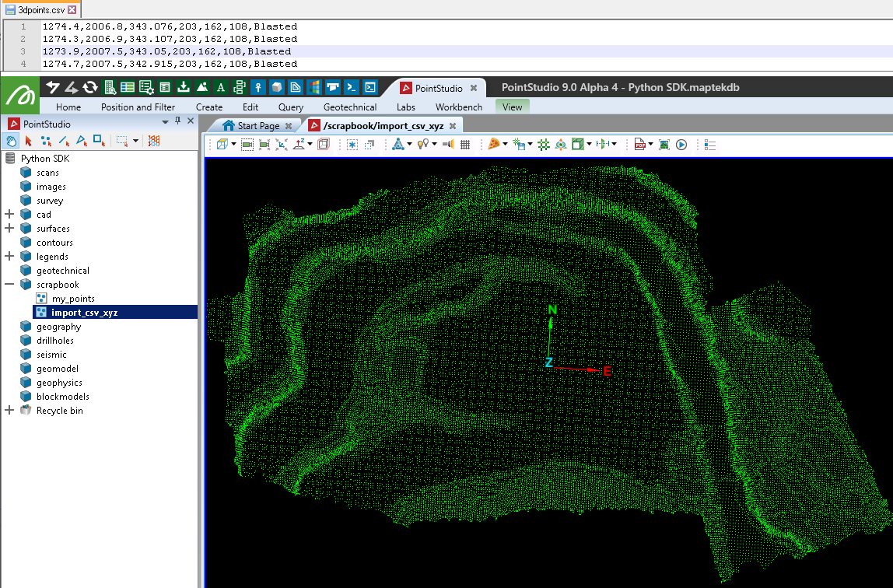Image resolution: width=893 pixels, height=588 pixels.
Task: Expand the surfaces container
Action: click(9, 228)
